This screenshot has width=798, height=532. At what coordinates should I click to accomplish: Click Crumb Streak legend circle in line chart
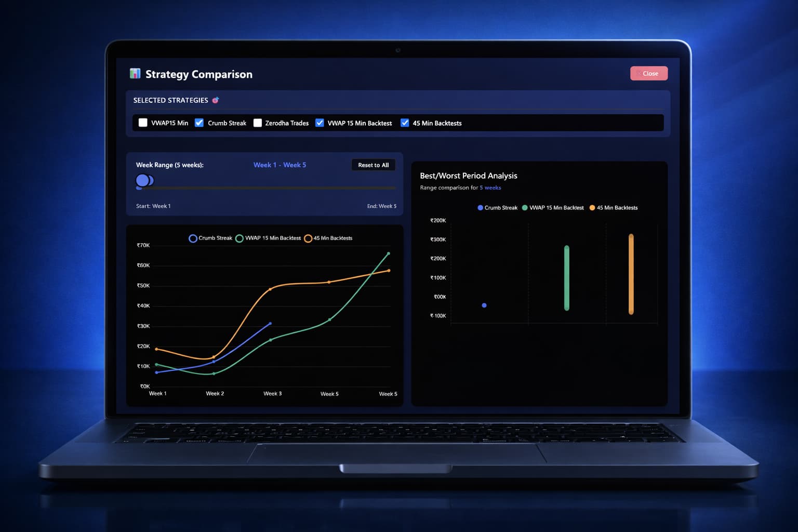193,238
